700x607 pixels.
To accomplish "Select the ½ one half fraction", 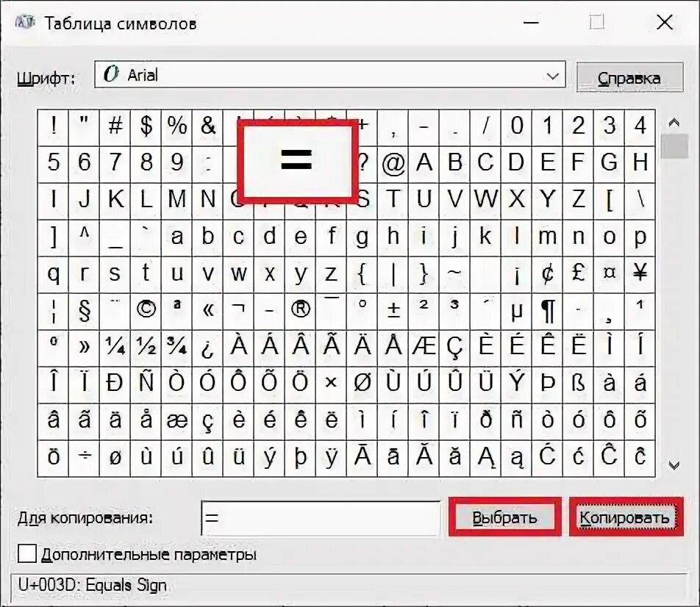I will pos(146,348).
